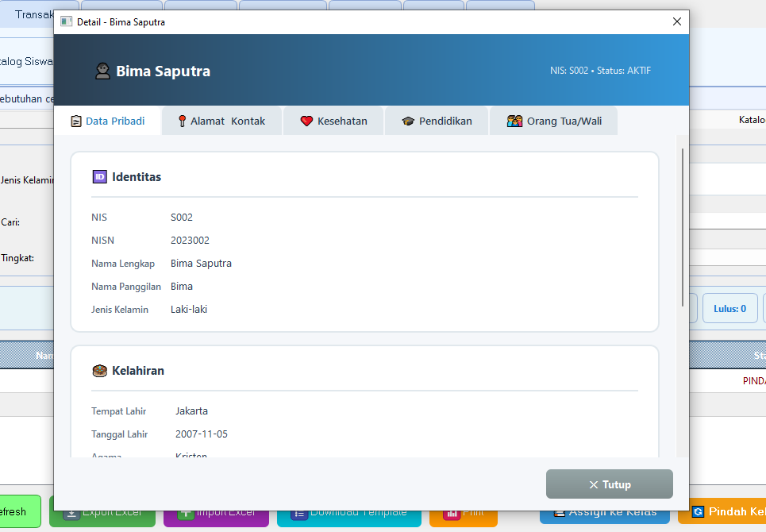Close the Detail - Bima Saputra dialog
This screenshot has width=766, height=532.
tap(677, 22)
